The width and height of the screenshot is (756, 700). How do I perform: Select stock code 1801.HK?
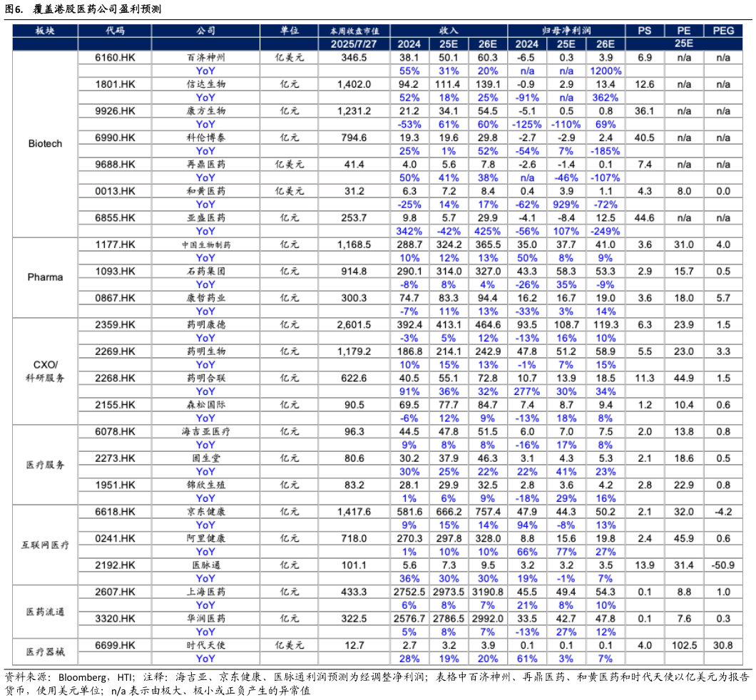pos(115,84)
